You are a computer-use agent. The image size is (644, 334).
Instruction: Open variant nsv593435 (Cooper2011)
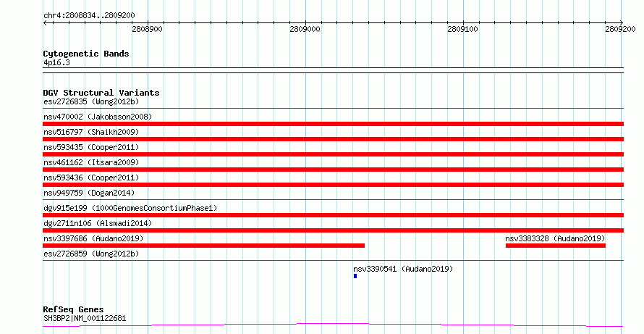click(91, 147)
